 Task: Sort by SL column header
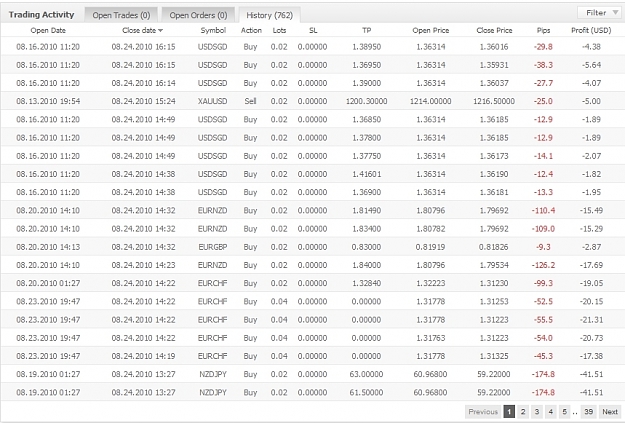313,30
